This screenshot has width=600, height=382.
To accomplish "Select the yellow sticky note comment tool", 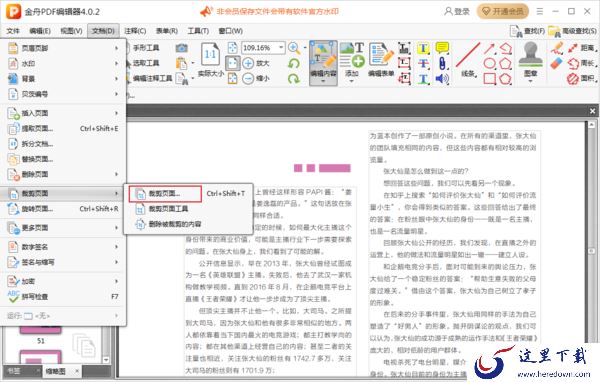I will click(x=442, y=48).
